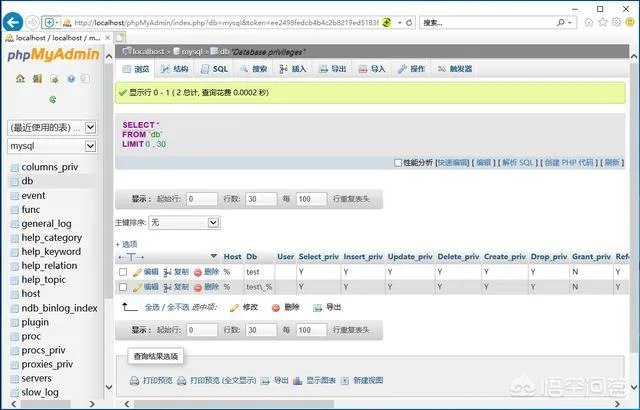Click pencil 修改 icon for selected rows
This screenshot has height=410, width=640.
(234, 308)
